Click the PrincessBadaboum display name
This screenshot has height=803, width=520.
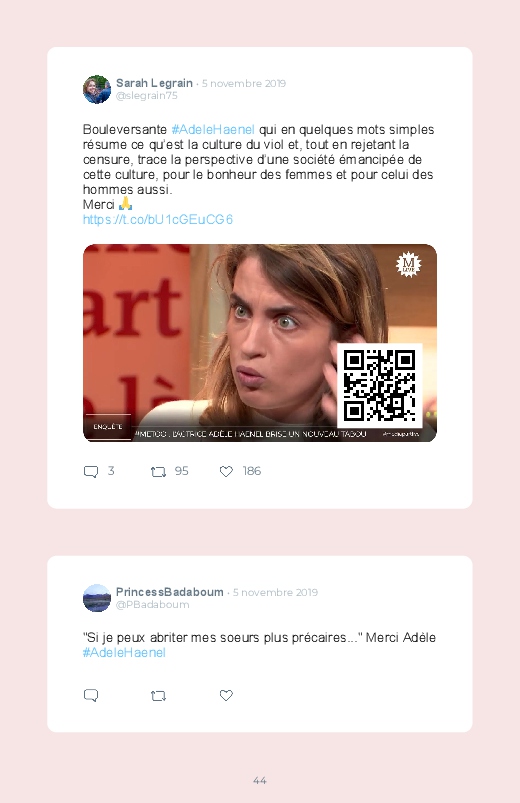click(170, 592)
